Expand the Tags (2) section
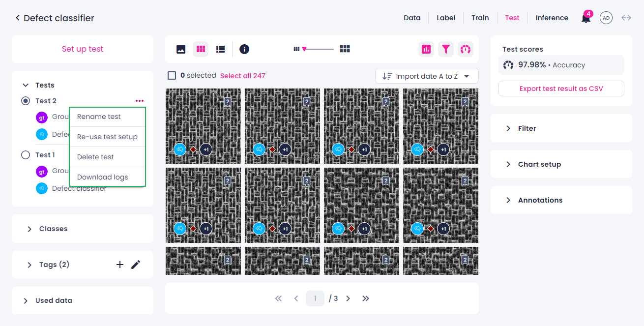The image size is (644, 326). 29,265
